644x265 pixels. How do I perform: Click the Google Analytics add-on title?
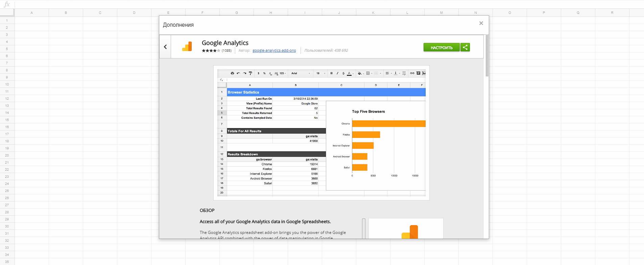pos(225,43)
